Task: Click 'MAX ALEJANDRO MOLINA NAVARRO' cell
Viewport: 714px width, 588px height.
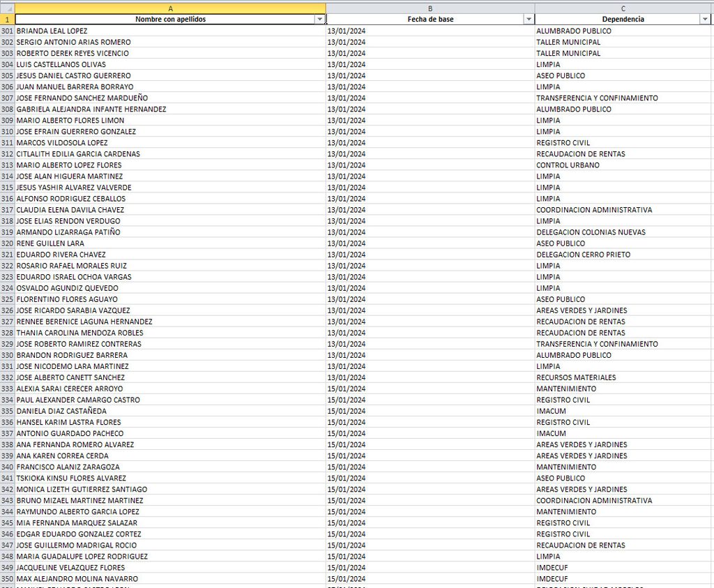Action: [170, 579]
